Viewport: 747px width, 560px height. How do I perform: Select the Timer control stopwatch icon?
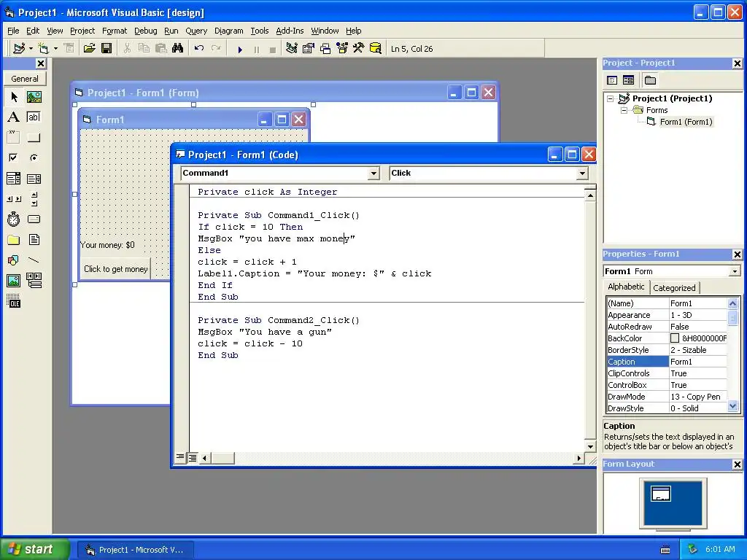click(14, 219)
